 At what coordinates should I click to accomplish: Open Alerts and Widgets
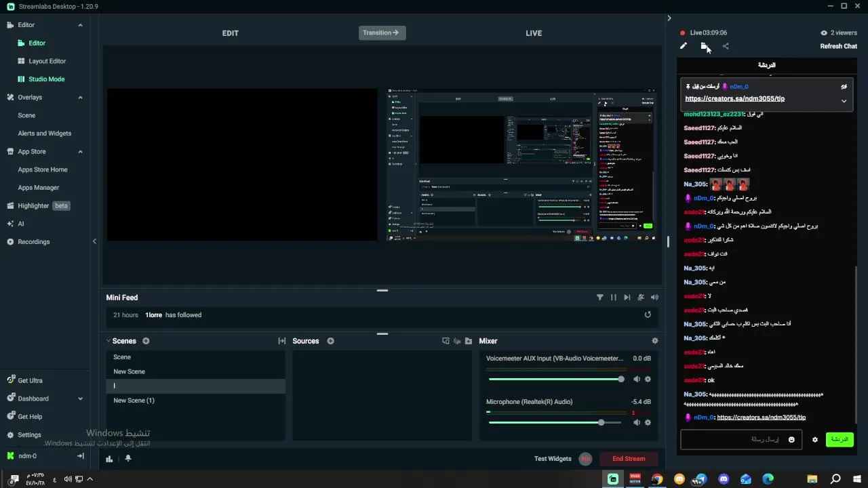(44, 134)
